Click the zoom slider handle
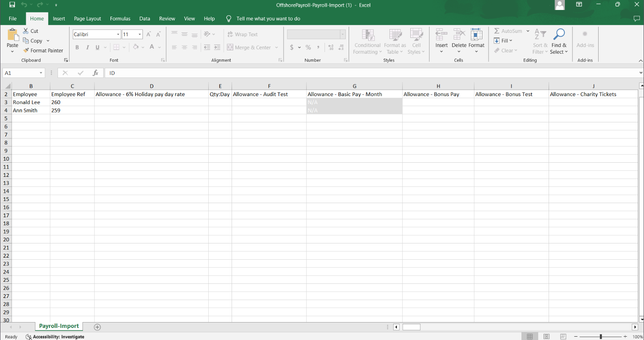644x340 pixels. click(x=601, y=336)
